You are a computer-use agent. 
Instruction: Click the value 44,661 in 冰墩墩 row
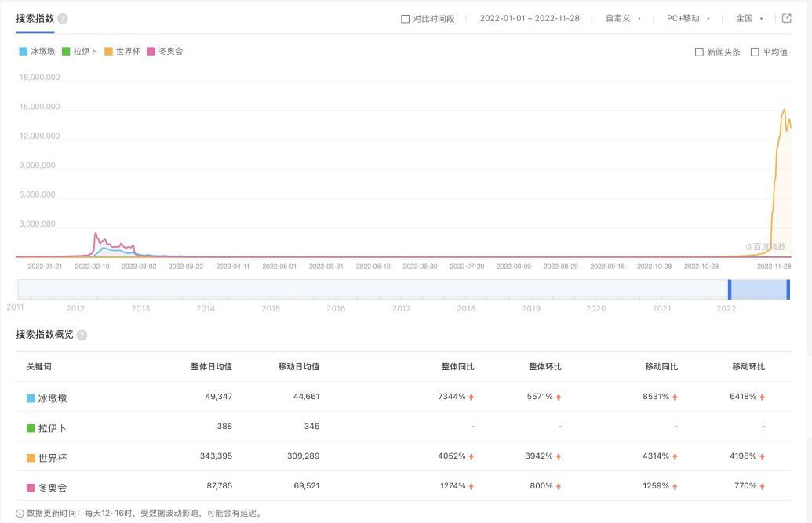click(306, 397)
